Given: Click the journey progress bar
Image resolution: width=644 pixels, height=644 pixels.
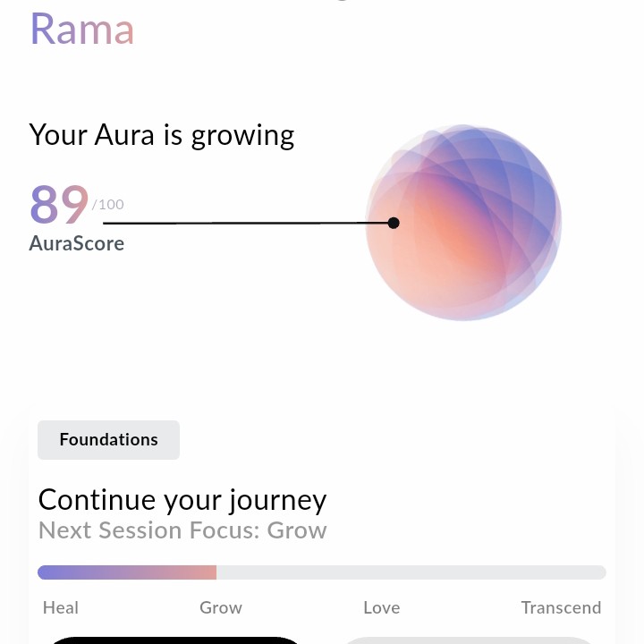Looking at the screenshot, I should (x=322, y=572).
